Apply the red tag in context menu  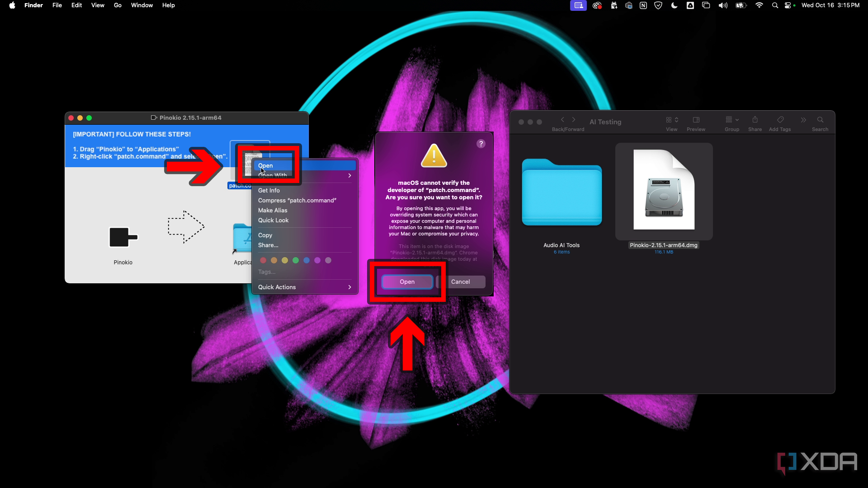pyautogui.click(x=263, y=260)
